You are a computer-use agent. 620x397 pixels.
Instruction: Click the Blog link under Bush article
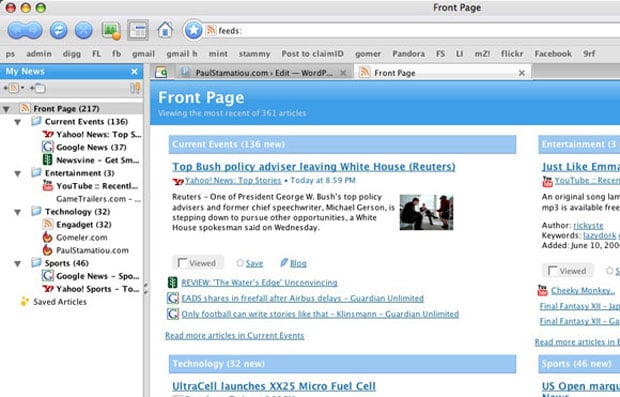(298, 263)
